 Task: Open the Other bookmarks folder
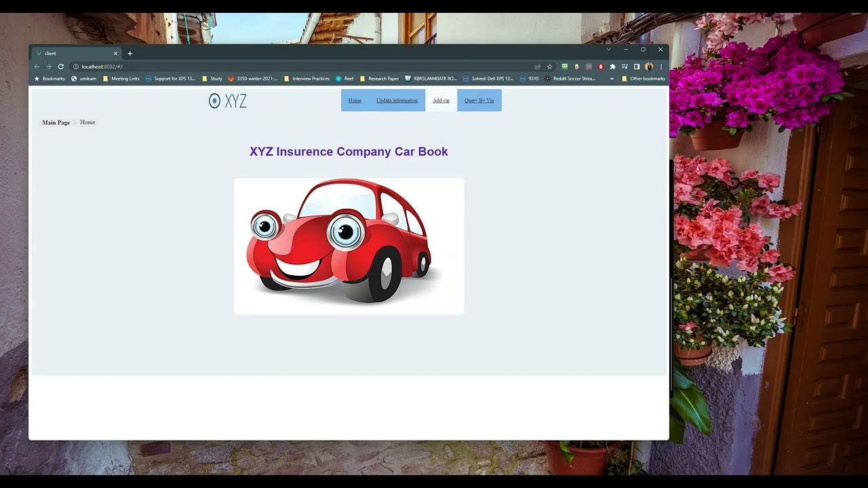(x=644, y=79)
